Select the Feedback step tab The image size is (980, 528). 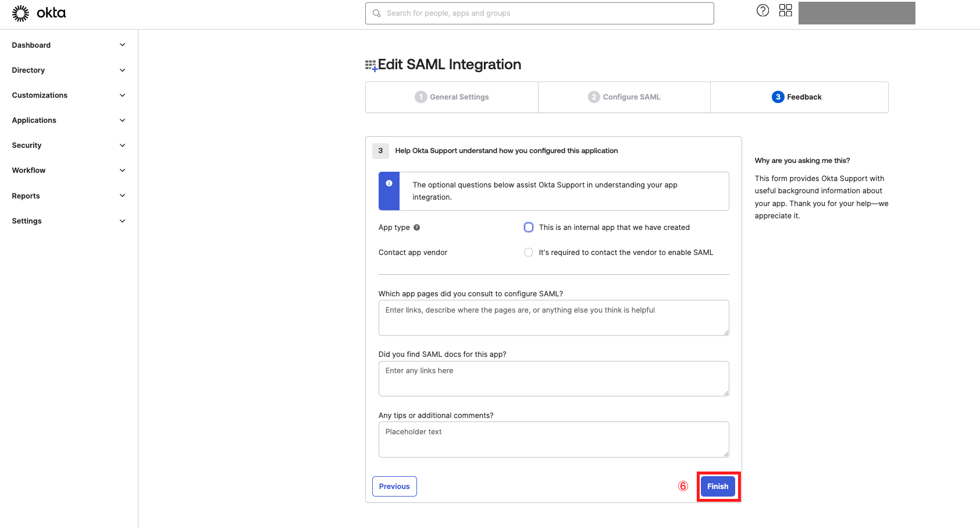[x=799, y=97]
